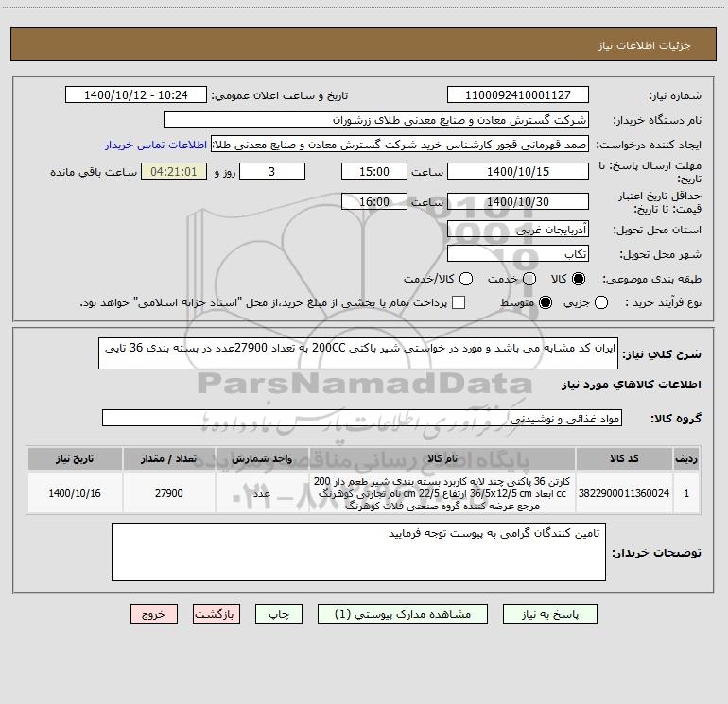Viewport: 728px width, 704px height.
Task: Select the کالا/خدمت radio button
Action: 466,279
